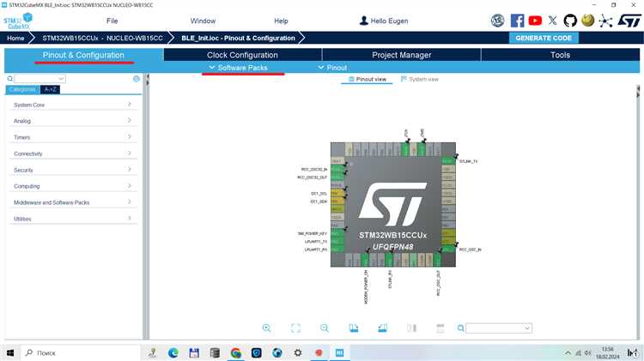Image resolution: width=644 pixels, height=361 pixels.
Task: Open the ST YouTube channel icon
Action: (x=535, y=21)
